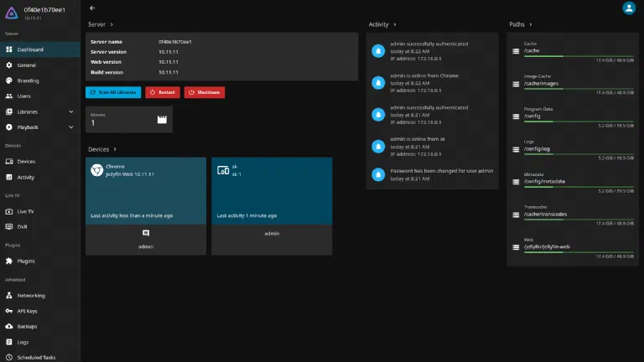644x362 pixels.
Task: Open the user profile avatar icon
Action: (x=629, y=8)
